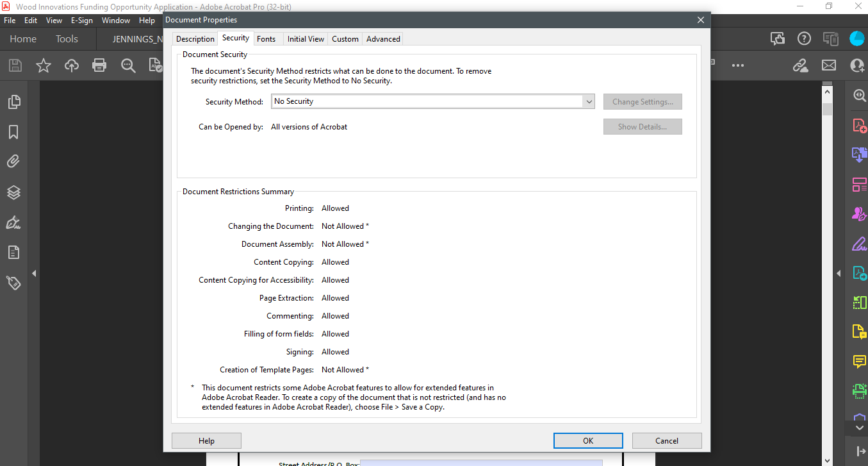Viewport: 868px width, 466px height.
Task: Open the Attachments panel
Action: point(13,161)
